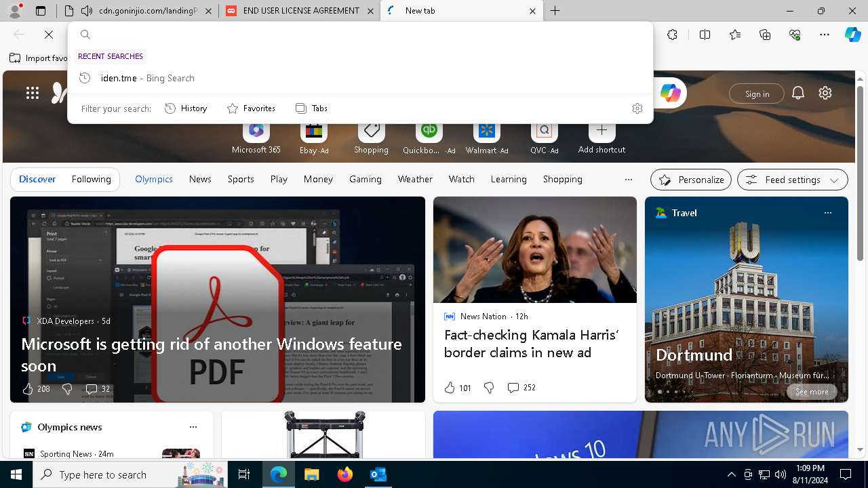868x488 pixels.
Task: Open Olympics category
Action: (154, 179)
